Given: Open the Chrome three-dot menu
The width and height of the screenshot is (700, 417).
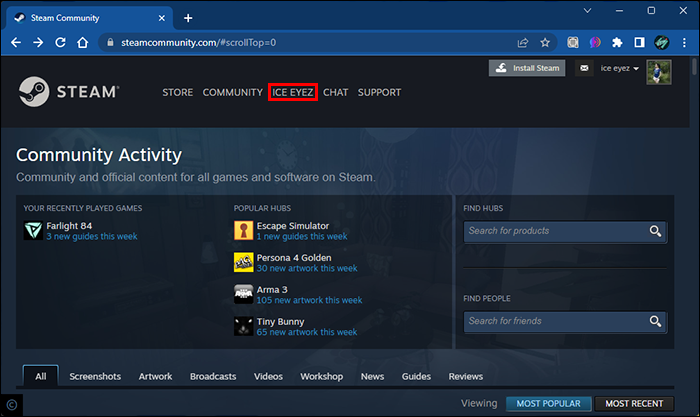Looking at the screenshot, I should coord(684,42).
